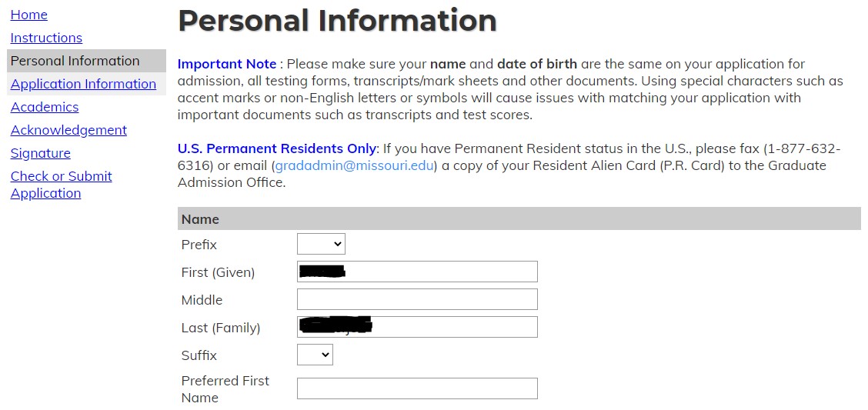Click into the Middle name field
Image resolution: width=868 pixels, height=410 pixels.
[417, 299]
